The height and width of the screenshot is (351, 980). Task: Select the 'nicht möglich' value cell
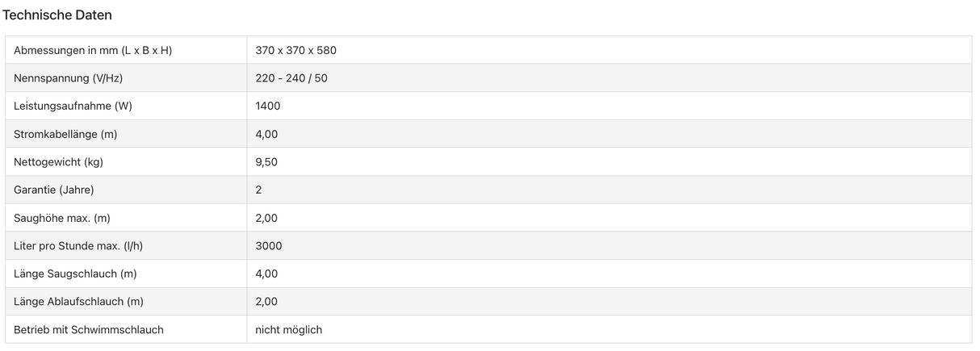[289, 329]
